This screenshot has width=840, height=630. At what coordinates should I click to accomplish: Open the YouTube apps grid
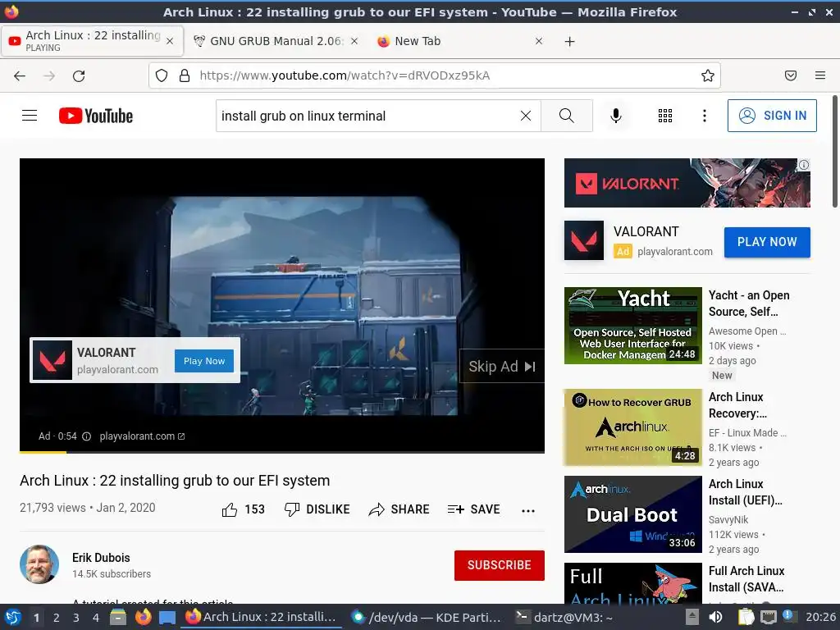(x=664, y=116)
